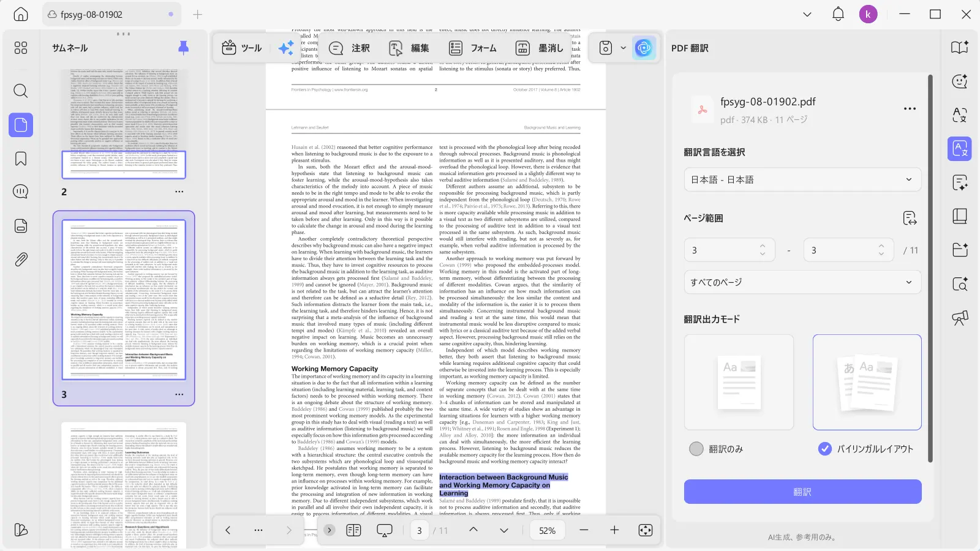
Task: Click the Working Memory Capacity heading
Action: click(334, 369)
